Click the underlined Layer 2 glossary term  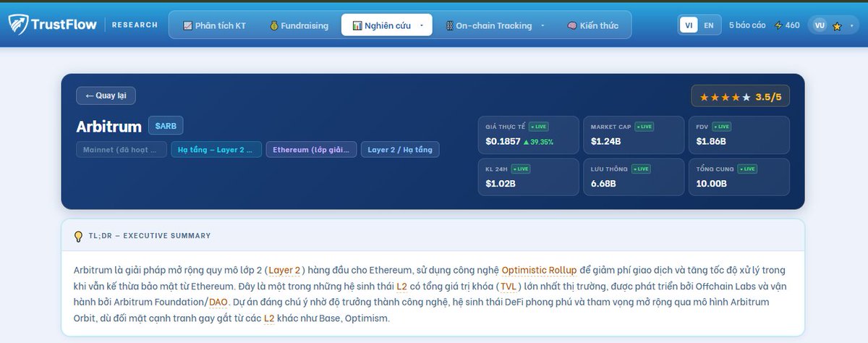(285, 271)
